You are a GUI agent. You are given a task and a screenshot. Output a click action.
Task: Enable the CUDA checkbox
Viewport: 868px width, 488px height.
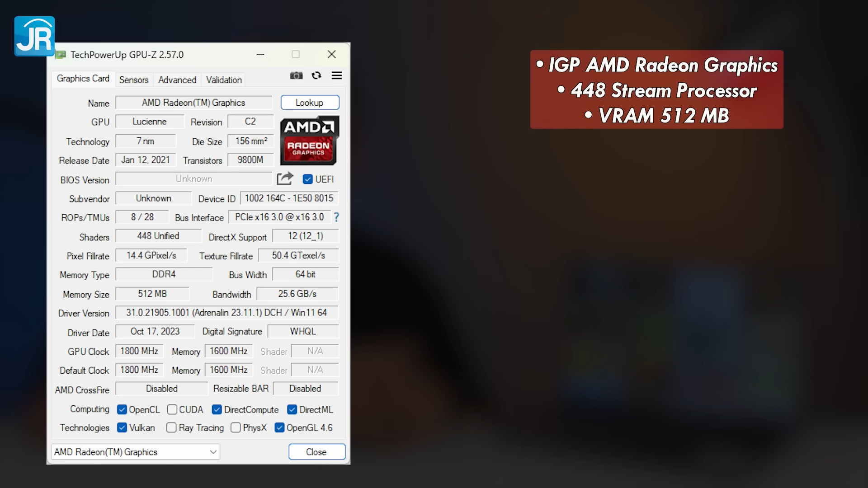pyautogui.click(x=172, y=409)
